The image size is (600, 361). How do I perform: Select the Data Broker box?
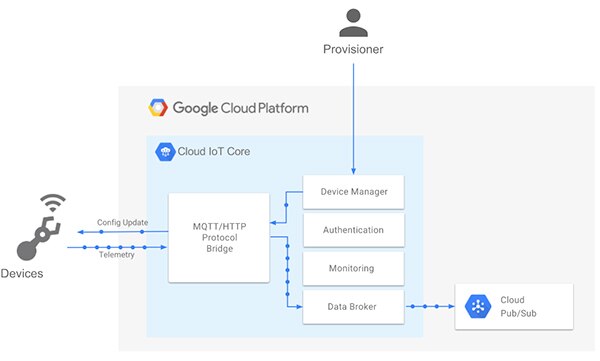click(x=353, y=307)
